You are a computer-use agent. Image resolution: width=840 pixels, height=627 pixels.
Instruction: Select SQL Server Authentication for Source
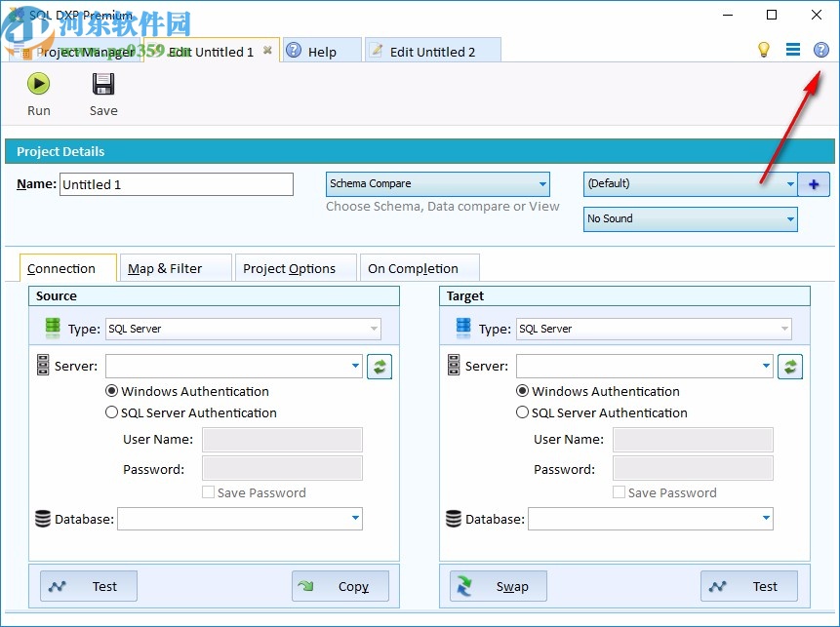tap(112, 412)
